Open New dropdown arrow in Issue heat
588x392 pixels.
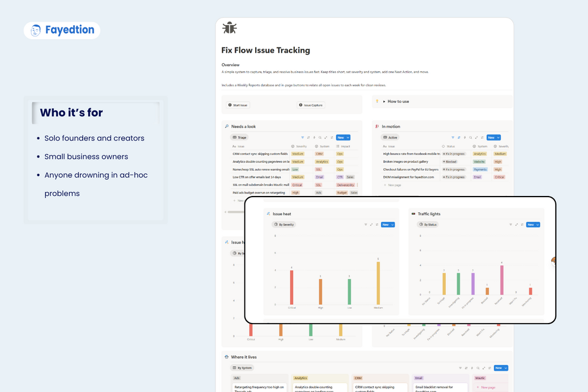click(x=393, y=225)
